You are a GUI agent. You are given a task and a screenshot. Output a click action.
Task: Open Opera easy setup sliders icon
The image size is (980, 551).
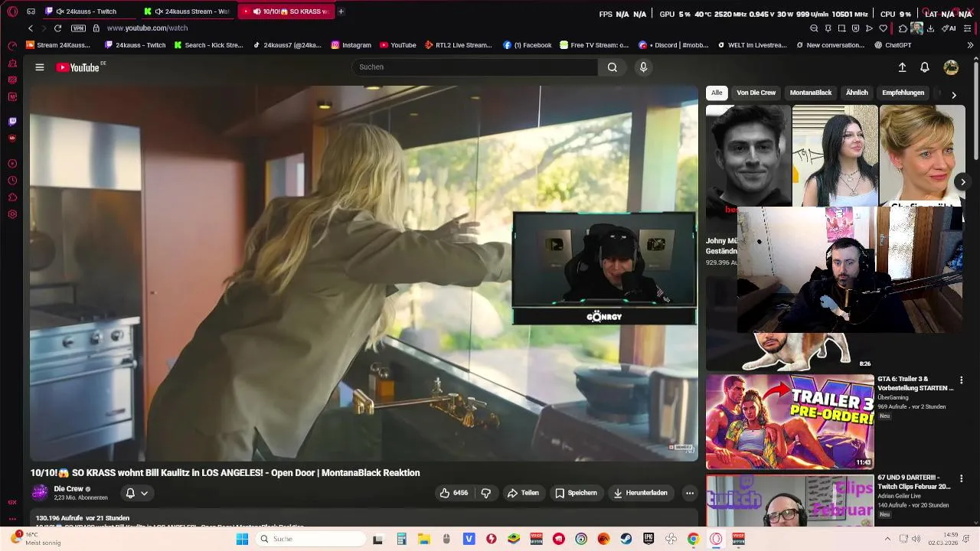click(x=969, y=28)
